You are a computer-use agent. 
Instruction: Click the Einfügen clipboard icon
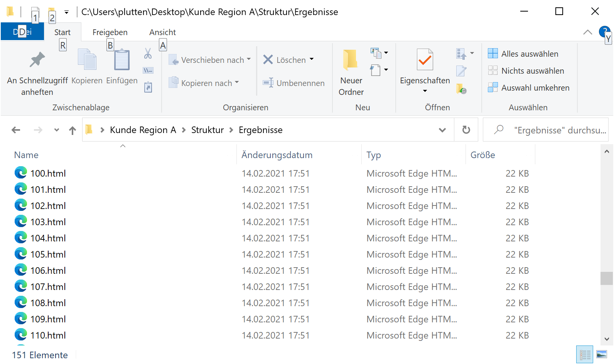pyautogui.click(x=122, y=59)
